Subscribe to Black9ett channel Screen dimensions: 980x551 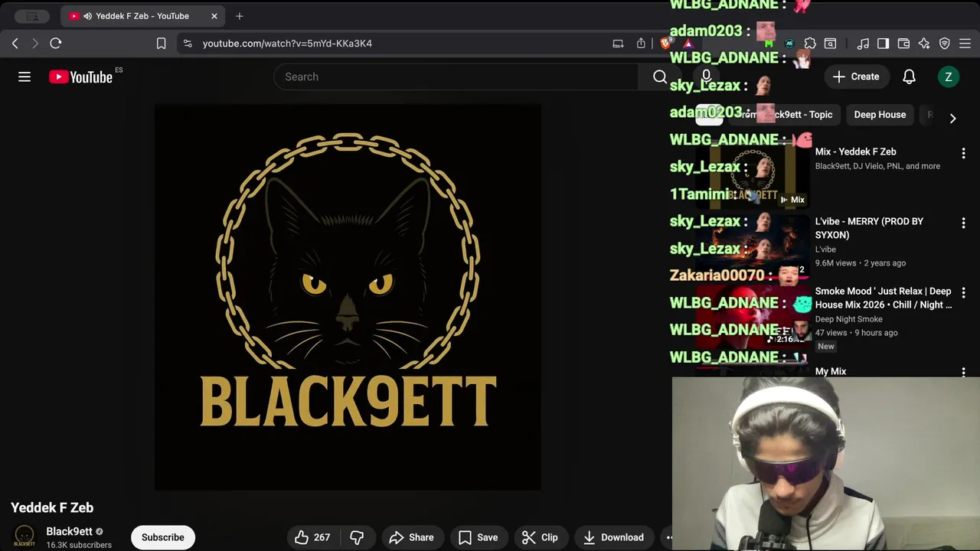point(163,537)
